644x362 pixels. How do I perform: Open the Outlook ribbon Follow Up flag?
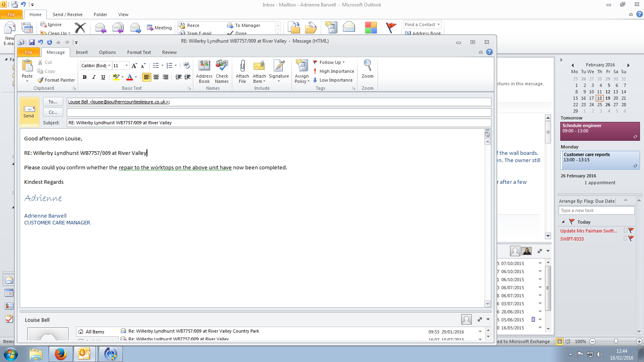tap(391, 28)
